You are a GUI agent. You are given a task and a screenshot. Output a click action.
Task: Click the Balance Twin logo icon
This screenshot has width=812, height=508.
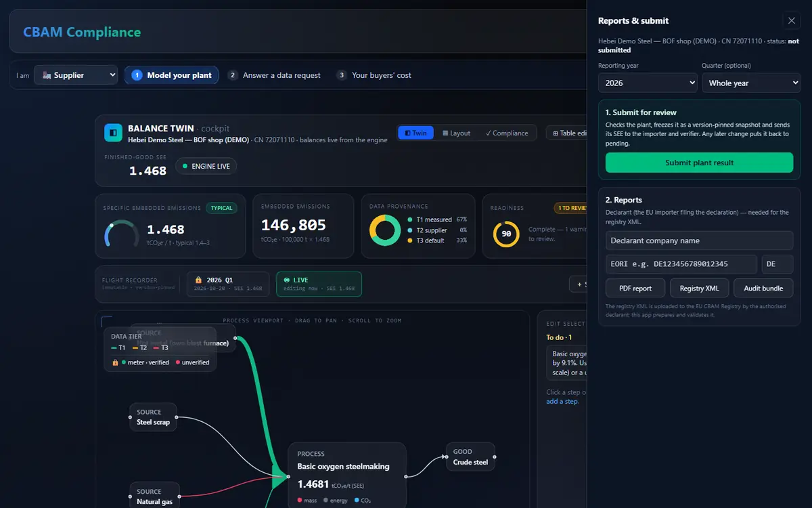(113, 133)
